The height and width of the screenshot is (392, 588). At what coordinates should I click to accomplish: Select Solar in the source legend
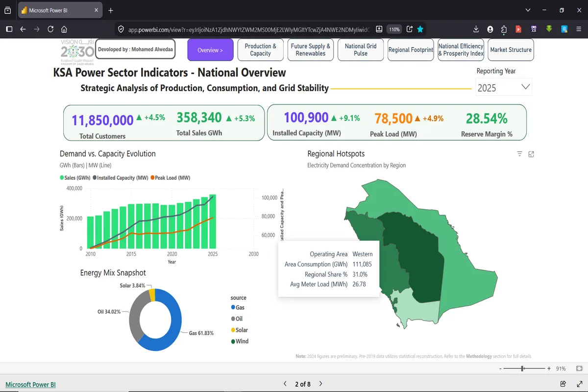pos(240,330)
